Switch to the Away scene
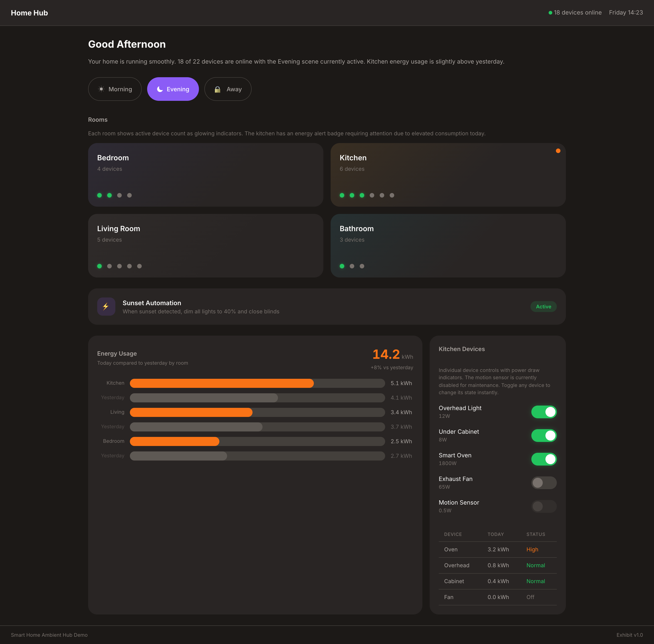The image size is (654, 644). 228,89
